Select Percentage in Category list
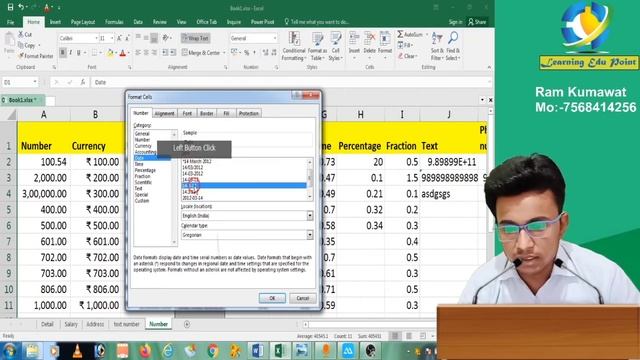Screen dimensions: 640x360 145,170
